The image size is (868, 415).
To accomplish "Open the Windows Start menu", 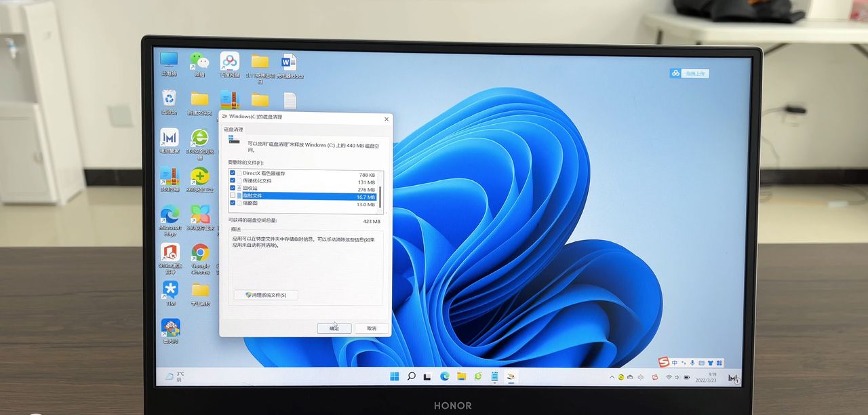I will (x=395, y=376).
